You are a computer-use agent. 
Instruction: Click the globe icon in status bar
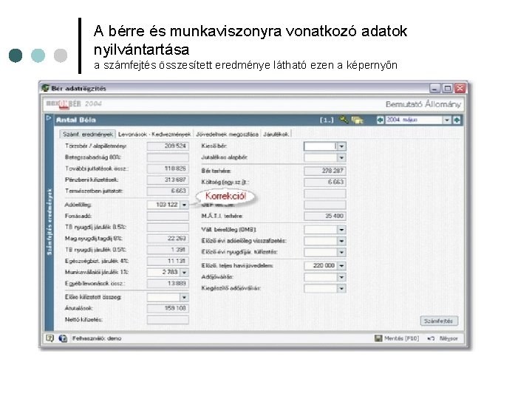tap(63, 338)
